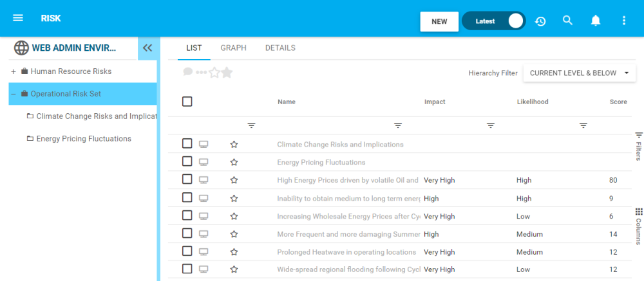Click the outlined star in list toolbar
Screen dimensions: 644x281
tap(214, 73)
